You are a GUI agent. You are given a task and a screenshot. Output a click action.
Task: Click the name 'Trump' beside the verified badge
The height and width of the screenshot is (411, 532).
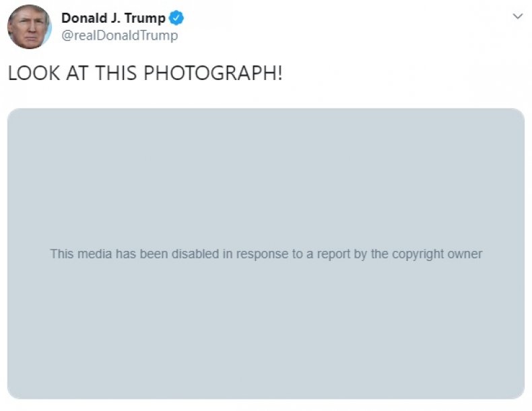click(x=145, y=19)
